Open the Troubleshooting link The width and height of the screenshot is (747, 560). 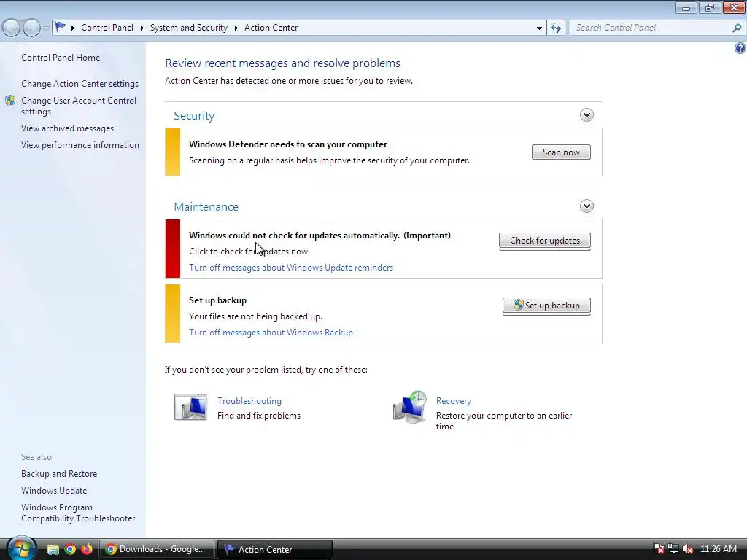click(249, 401)
